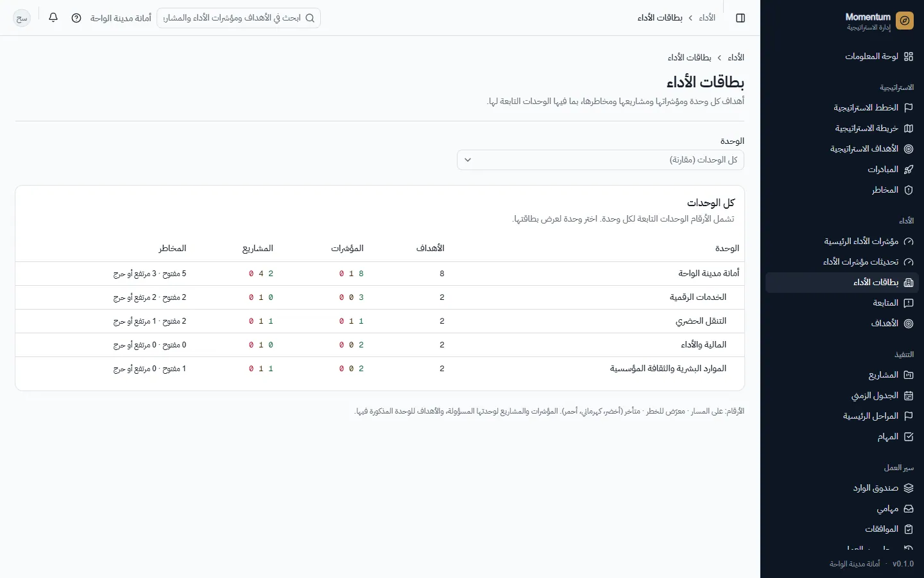The height and width of the screenshot is (578, 924).
Task: Click the المشاريع folder chart icon
Action: pyautogui.click(x=909, y=375)
